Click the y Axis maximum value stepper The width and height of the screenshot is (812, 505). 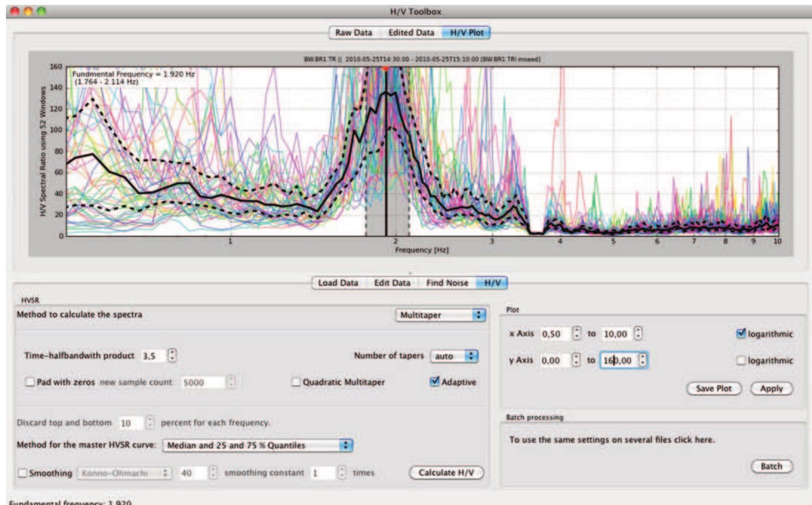[x=643, y=360]
